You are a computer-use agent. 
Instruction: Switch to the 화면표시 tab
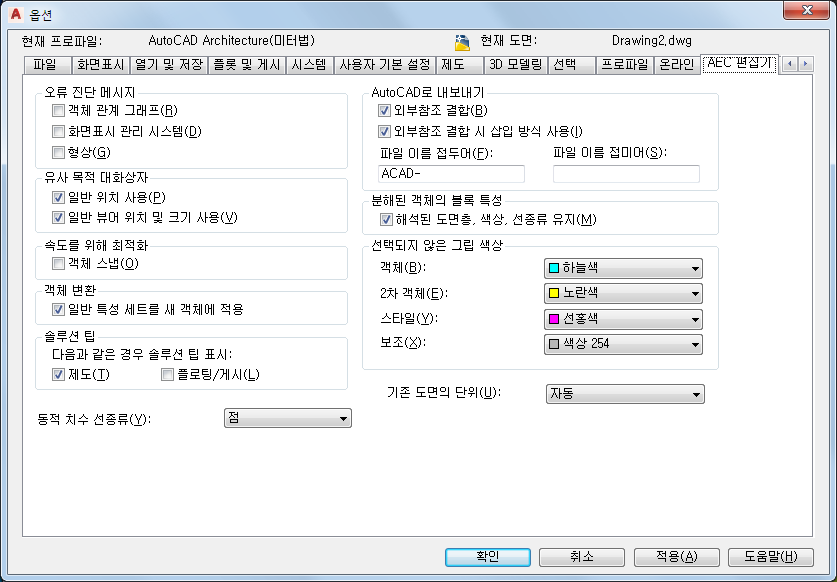click(x=100, y=65)
